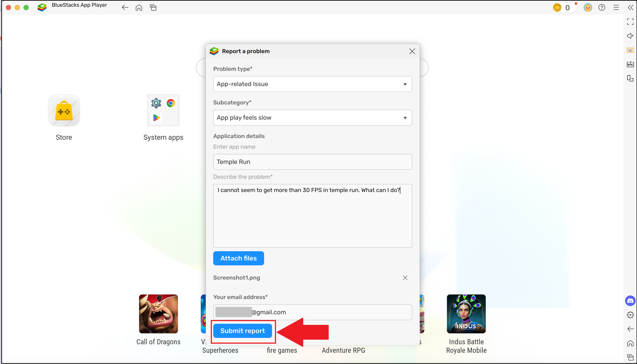Click the 'Adventure RPG' label
The image size is (637, 364).
pos(343,350)
